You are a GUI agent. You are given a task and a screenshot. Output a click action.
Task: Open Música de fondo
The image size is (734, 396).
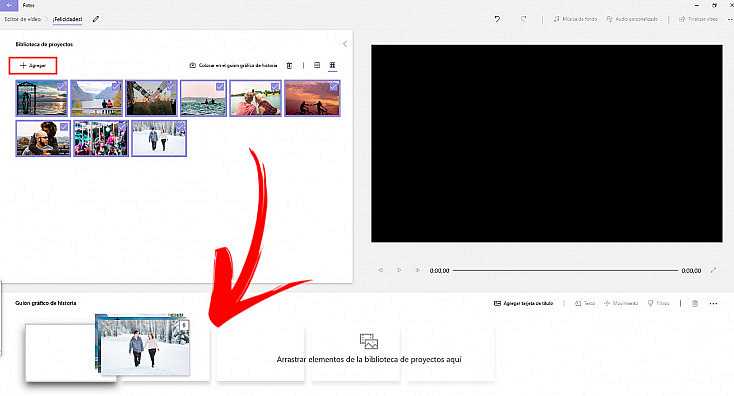pyautogui.click(x=575, y=19)
